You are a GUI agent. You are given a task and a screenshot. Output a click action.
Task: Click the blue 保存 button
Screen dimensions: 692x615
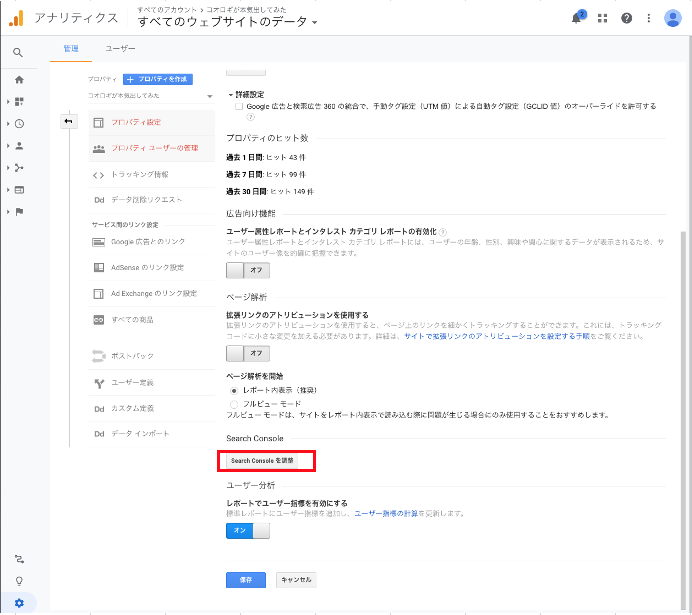click(x=246, y=579)
